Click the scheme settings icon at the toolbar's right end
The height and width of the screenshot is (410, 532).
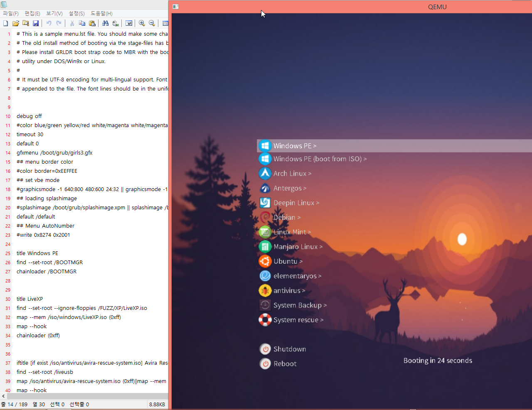(165, 24)
